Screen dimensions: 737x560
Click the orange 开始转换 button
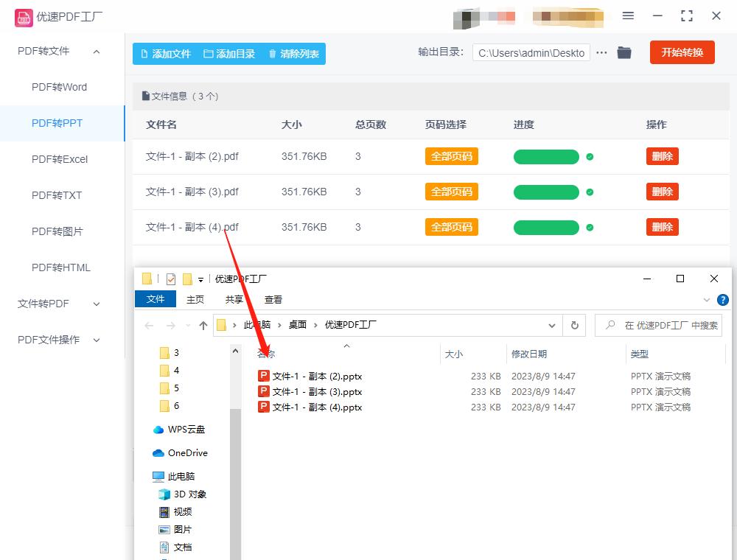pyautogui.click(x=682, y=52)
